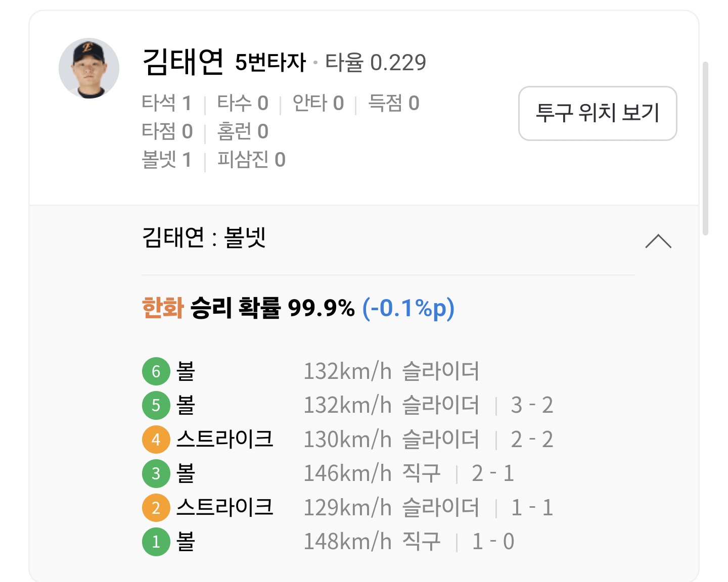Click the vertical scrollbar thumb
The height and width of the screenshot is (582, 728).
pos(705,149)
